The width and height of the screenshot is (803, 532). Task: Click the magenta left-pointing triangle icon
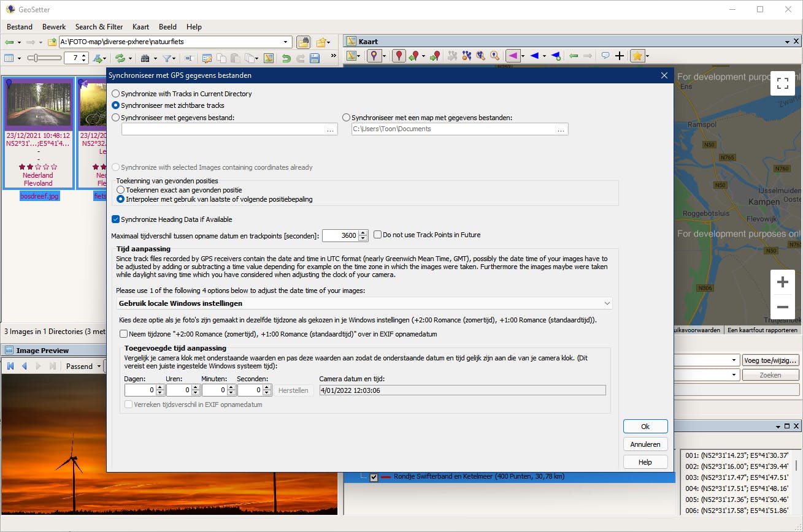tap(513, 56)
